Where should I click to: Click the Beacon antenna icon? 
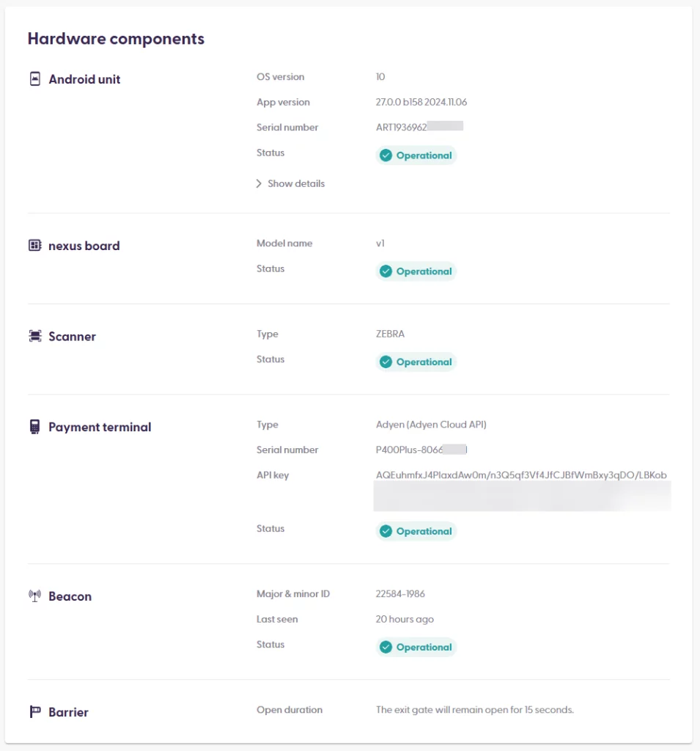tap(34, 596)
